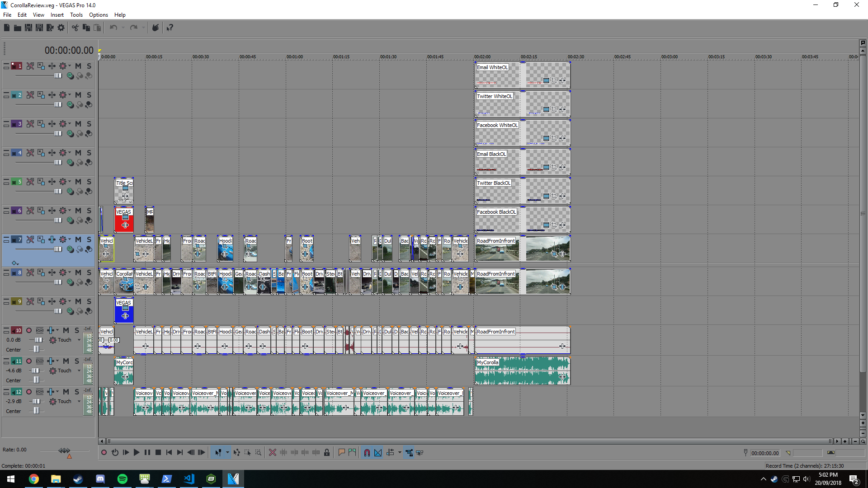This screenshot has width=868, height=488.
Task: Open the File menu
Action: [7, 15]
